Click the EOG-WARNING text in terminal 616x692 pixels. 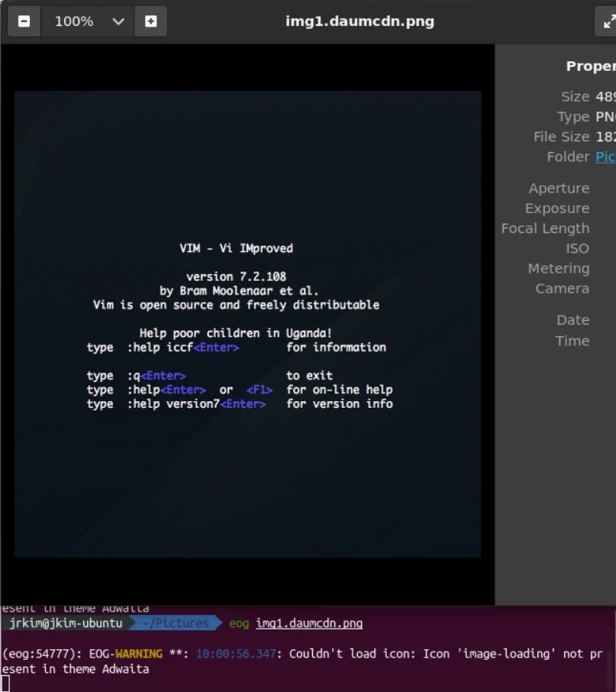point(126,654)
